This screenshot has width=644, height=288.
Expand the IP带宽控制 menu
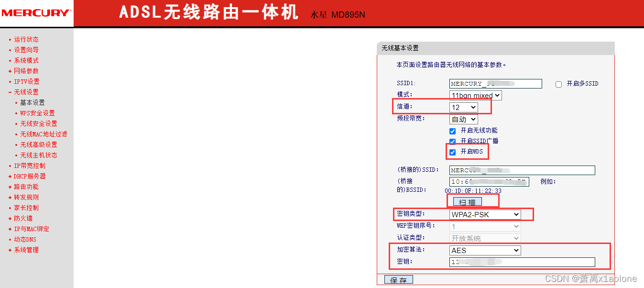click(30, 166)
